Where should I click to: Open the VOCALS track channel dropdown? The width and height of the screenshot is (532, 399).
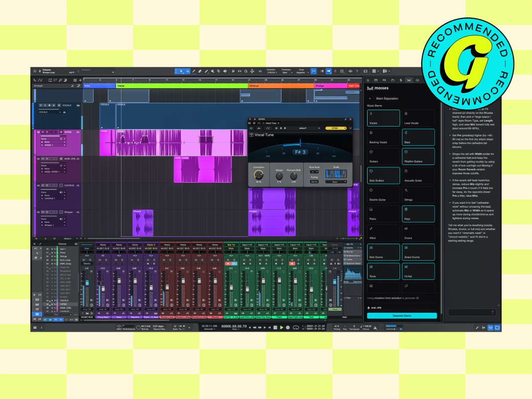[x=50, y=112]
